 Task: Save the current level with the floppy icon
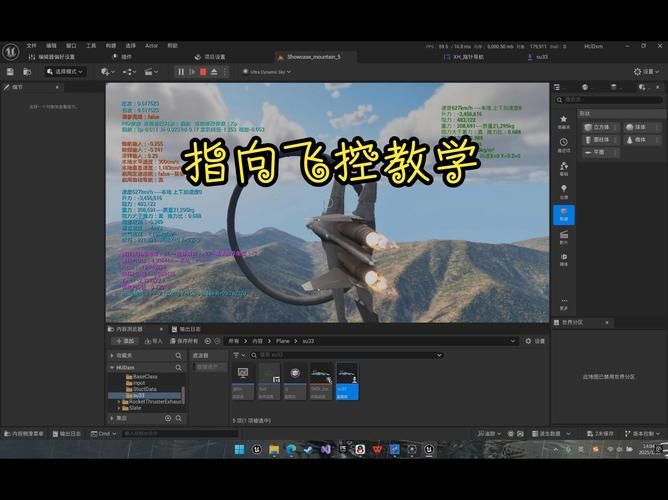(x=10, y=72)
